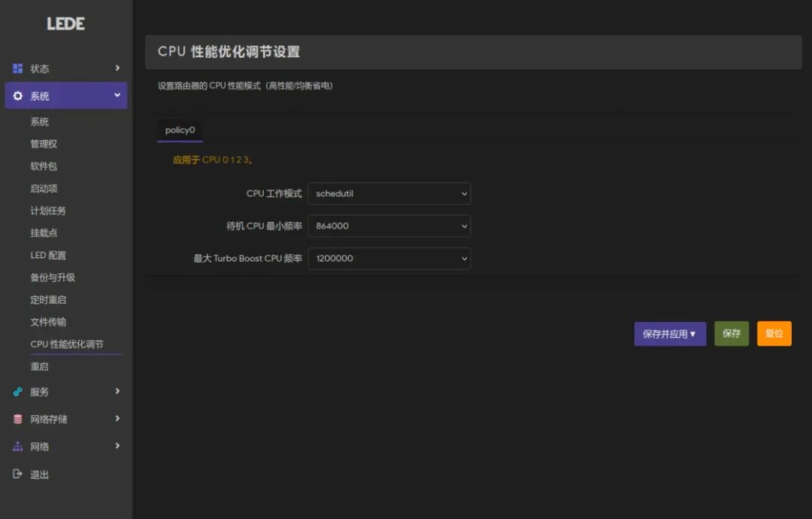This screenshot has width=812, height=519.
Task: Expand the 网络 menu chevron
Action: (x=117, y=446)
